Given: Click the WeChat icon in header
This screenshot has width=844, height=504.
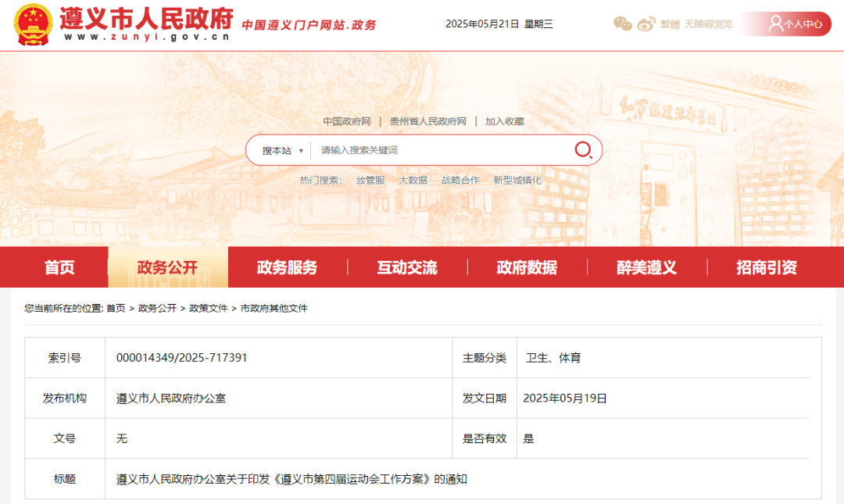Looking at the screenshot, I should pos(623,24).
